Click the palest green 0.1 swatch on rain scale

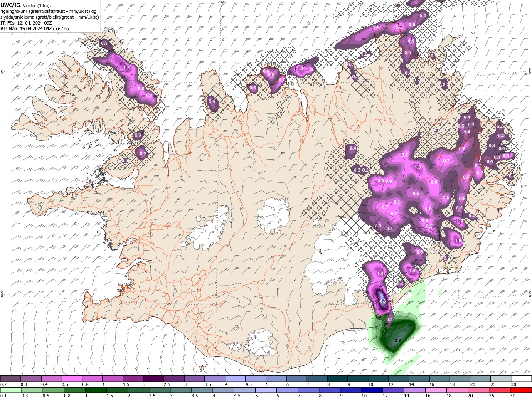pyautogui.click(x=11, y=390)
